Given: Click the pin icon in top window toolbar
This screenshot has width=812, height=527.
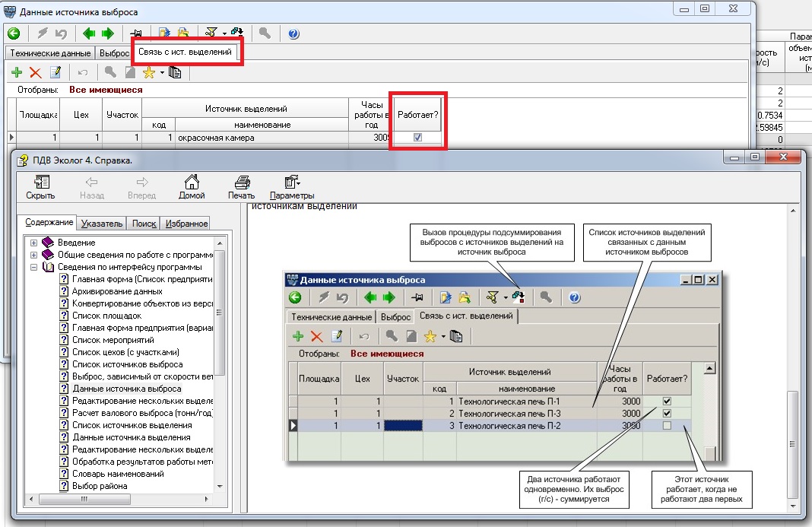Looking at the screenshot, I should [136, 33].
